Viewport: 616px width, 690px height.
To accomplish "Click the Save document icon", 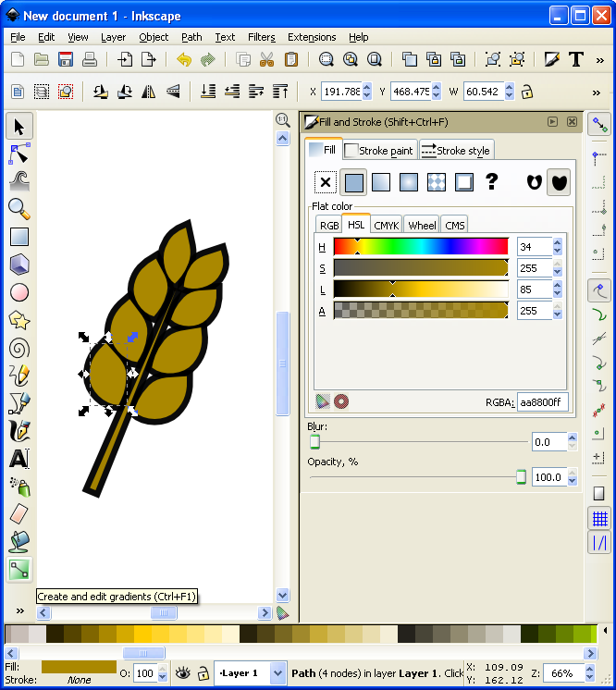I will point(66,60).
